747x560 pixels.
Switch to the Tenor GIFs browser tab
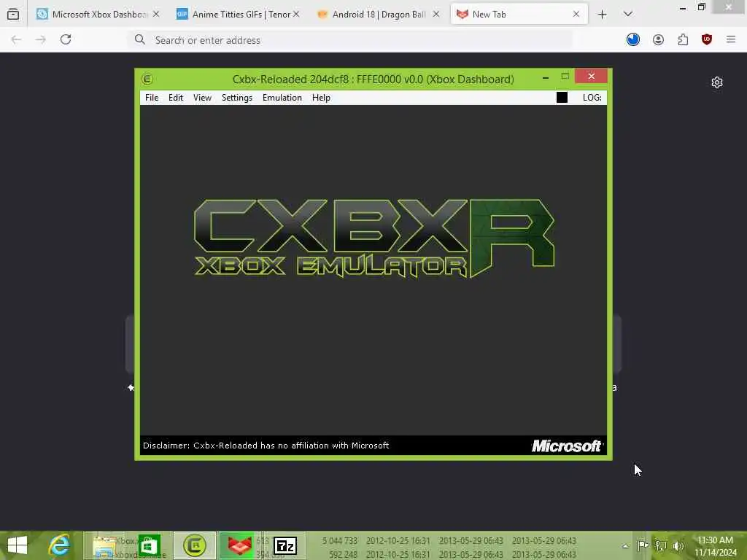(x=238, y=15)
